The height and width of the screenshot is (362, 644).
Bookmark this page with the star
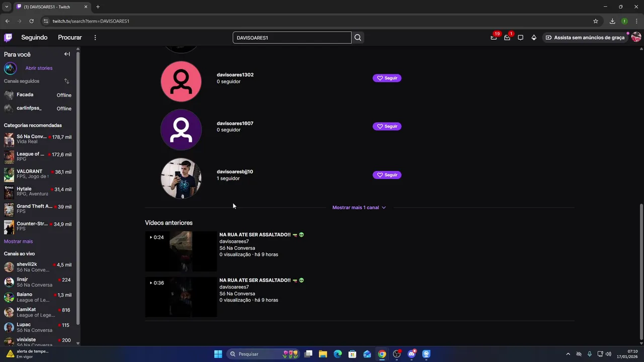click(x=596, y=21)
